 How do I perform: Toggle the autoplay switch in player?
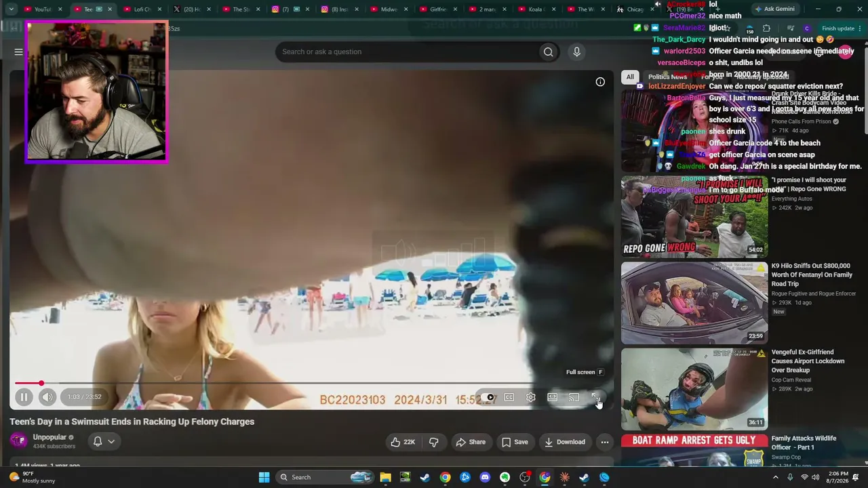tap(488, 398)
